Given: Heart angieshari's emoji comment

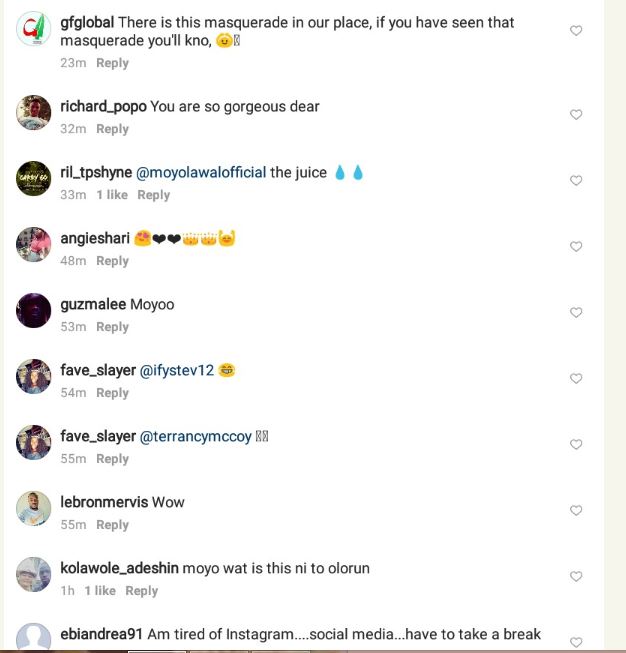Looking at the screenshot, I should tap(576, 247).
